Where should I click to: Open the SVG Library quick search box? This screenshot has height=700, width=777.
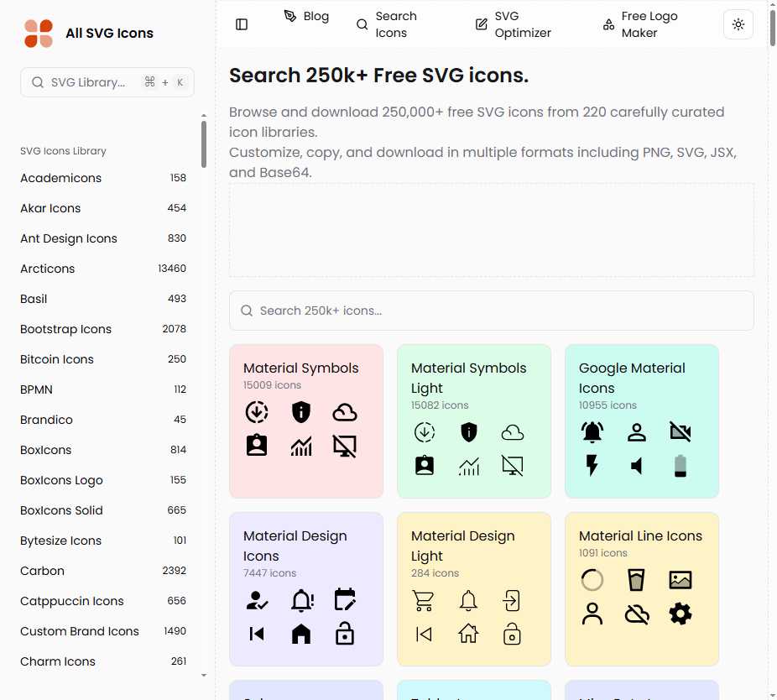[x=107, y=82]
